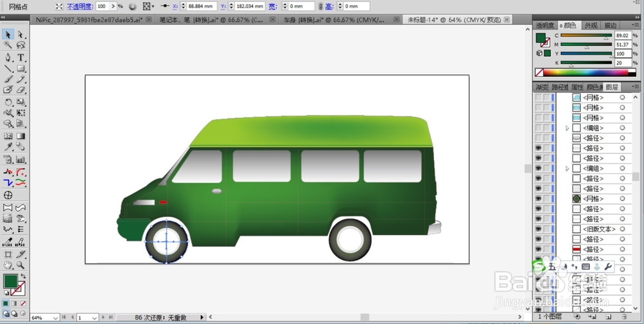
Task: Click the Delete Selection trash icon in Layers
Action: click(624, 317)
